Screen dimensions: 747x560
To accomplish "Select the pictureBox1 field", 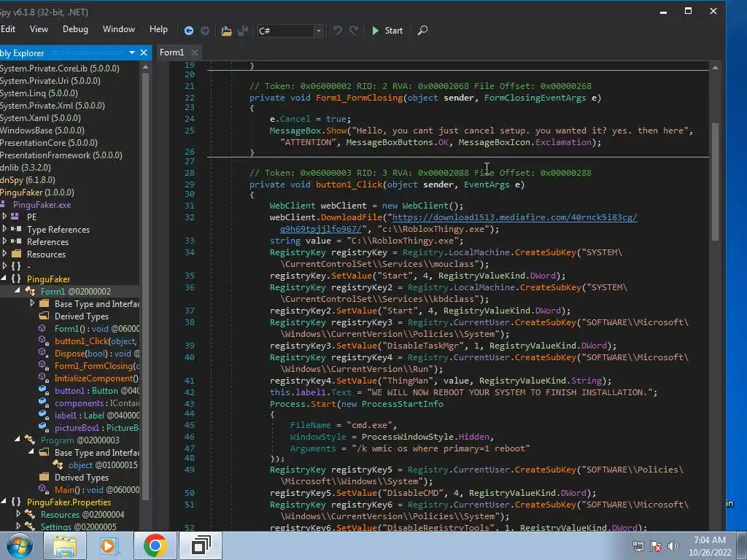I will coord(96,427).
